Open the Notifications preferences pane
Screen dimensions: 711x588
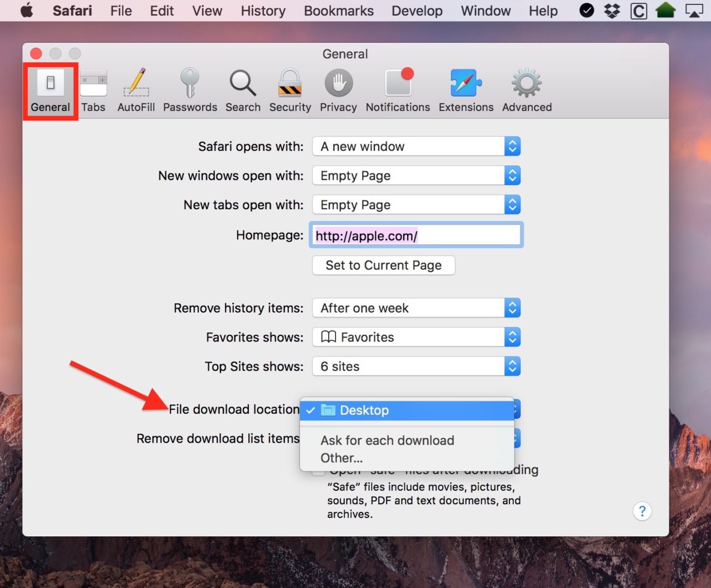point(398,91)
